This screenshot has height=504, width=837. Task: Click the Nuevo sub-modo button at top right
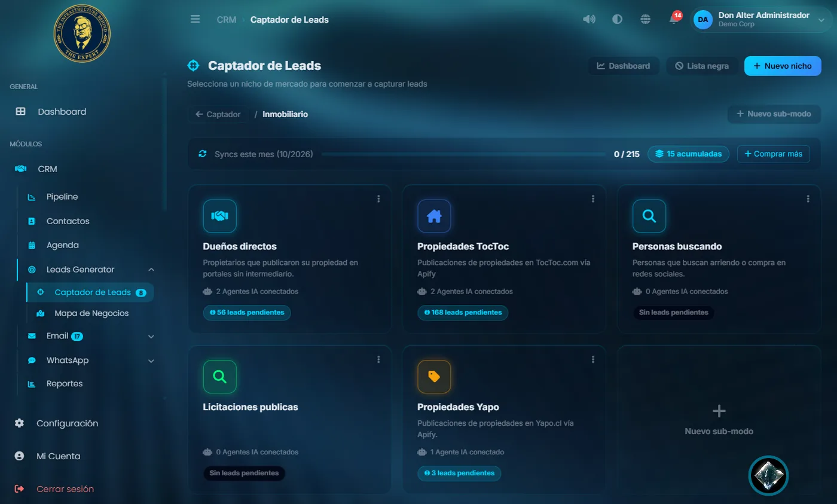tap(774, 114)
